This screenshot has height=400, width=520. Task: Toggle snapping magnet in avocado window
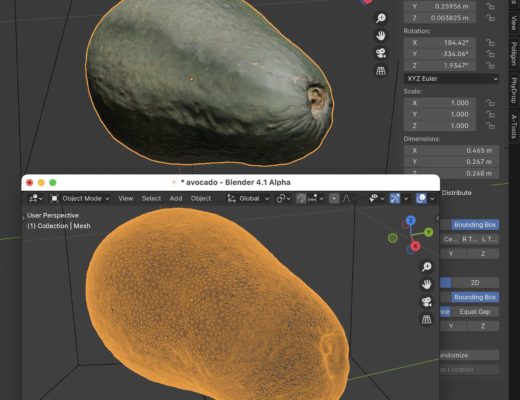coord(301,199)
